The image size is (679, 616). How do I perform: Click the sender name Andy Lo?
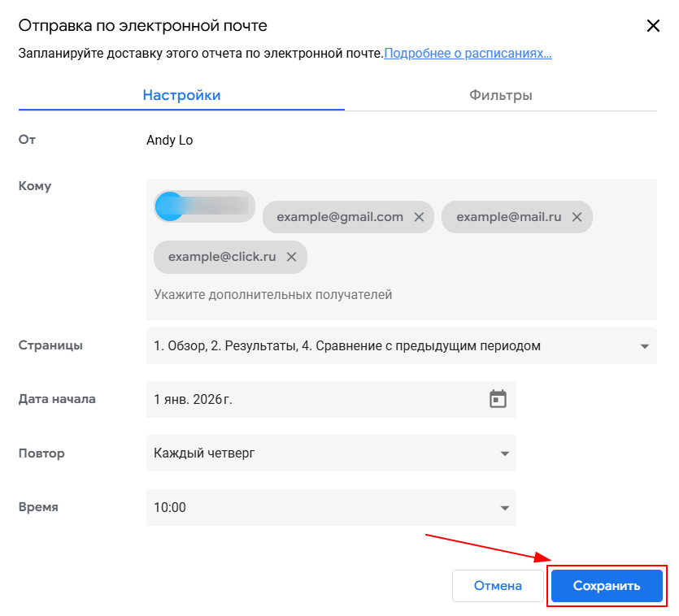click(x=169, y=141)
